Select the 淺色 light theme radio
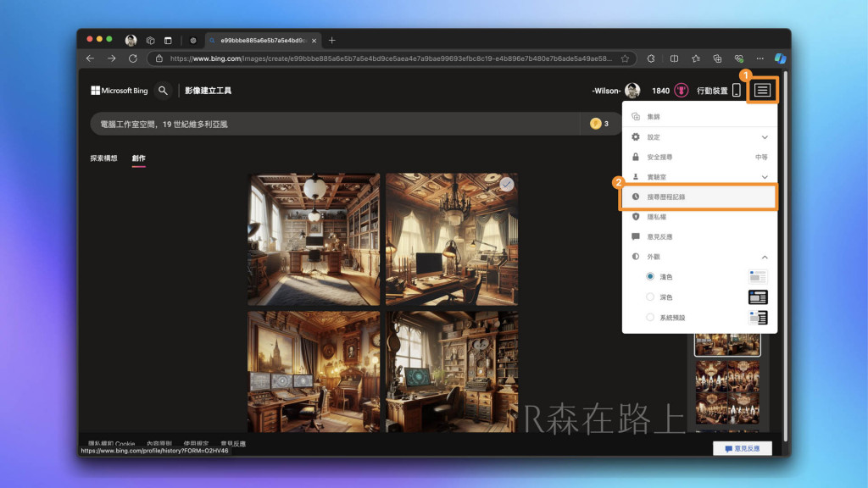The width and height of the screenshot is (868, 488). pyautogui.click(x=650, y=276)
